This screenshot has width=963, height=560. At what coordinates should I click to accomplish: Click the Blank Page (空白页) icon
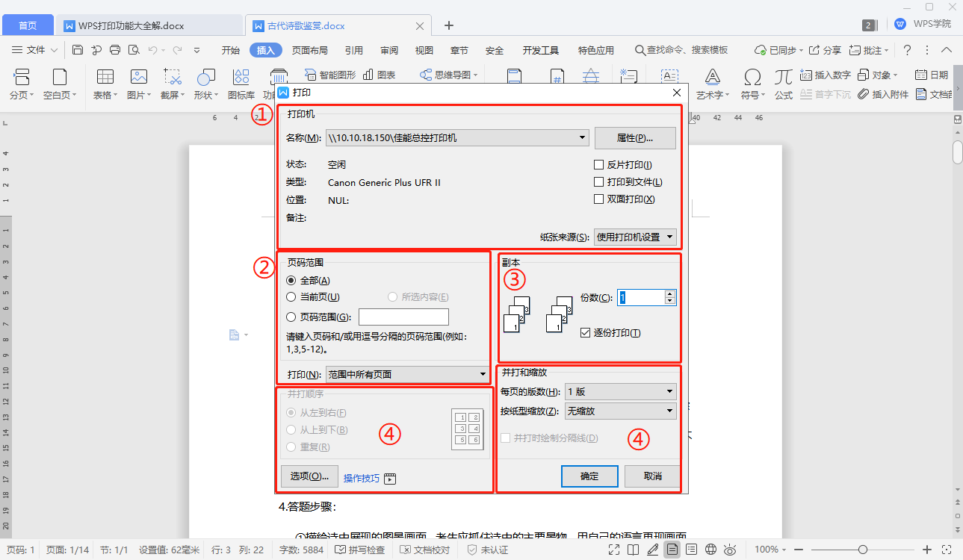pos(59,76)
